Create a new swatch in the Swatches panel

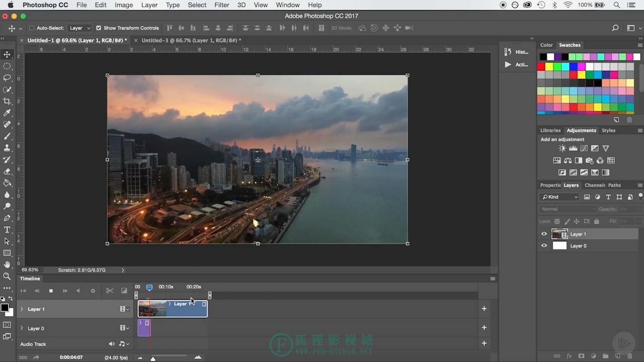pyautogui.click(x=616, y=120)
